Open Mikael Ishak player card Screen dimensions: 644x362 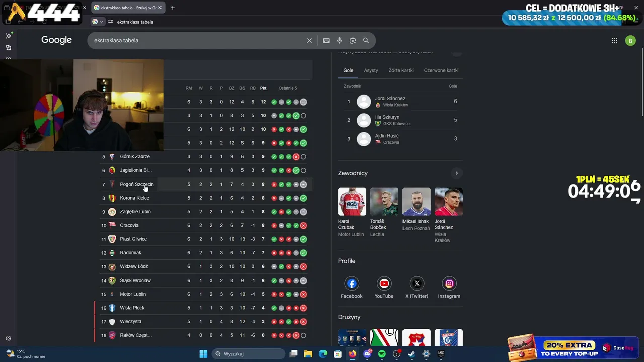point(416,210)
